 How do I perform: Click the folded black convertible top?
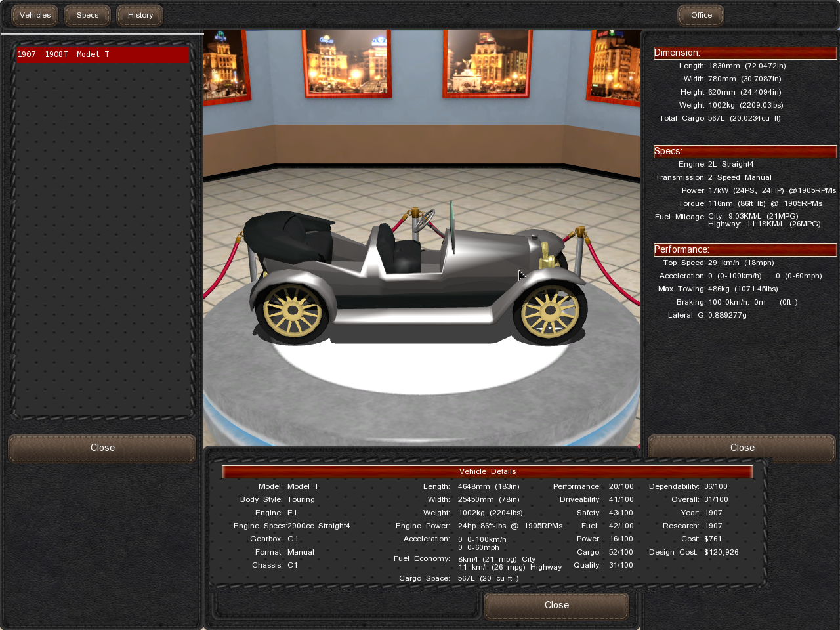coord(289,236)
